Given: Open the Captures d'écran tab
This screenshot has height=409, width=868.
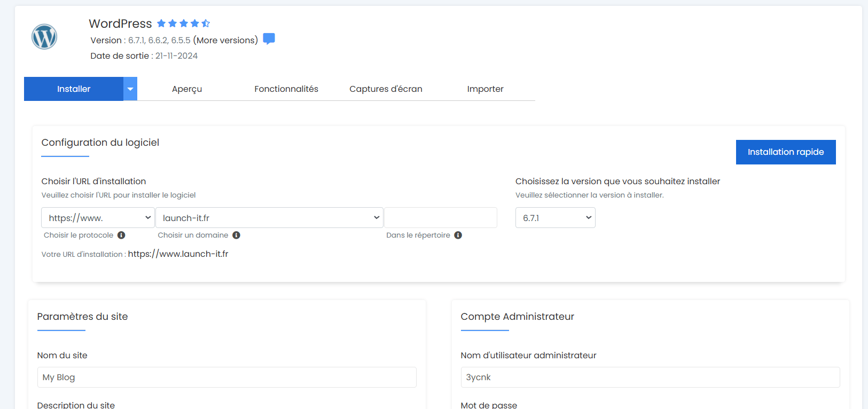Looking at the screenshot, I should coord(386,89).
